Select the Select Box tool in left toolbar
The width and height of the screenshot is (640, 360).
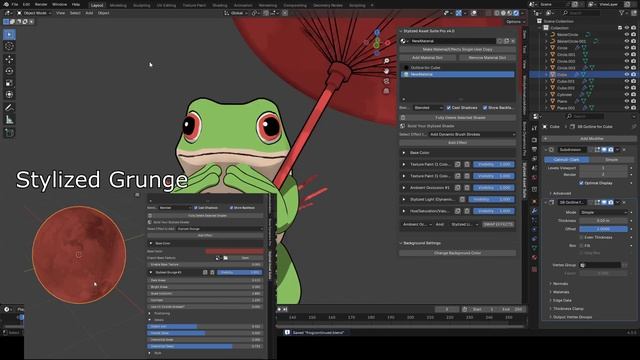click(9, 35)
